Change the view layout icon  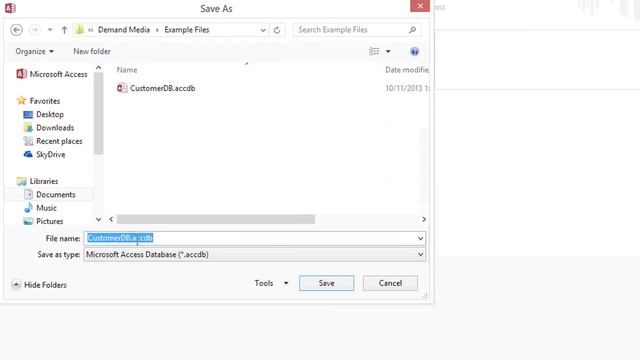374,51
